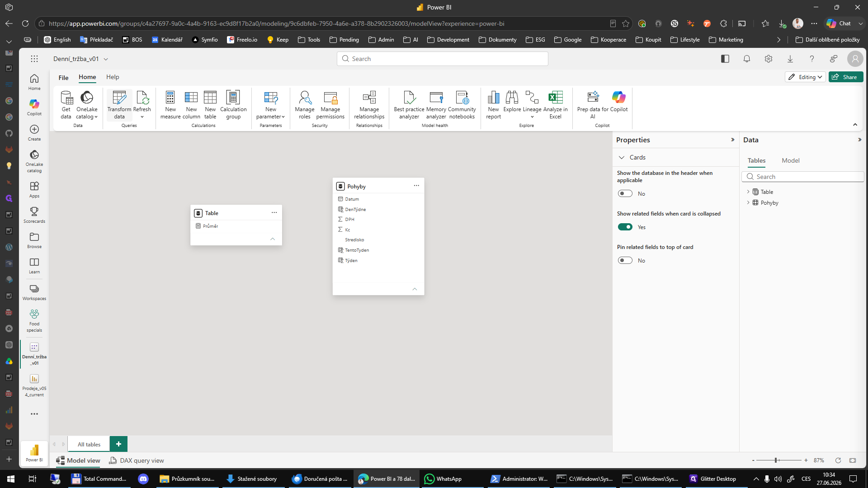Open the Settings gear
The width and height of the screenshot is (868, 488).
(769, 59)
